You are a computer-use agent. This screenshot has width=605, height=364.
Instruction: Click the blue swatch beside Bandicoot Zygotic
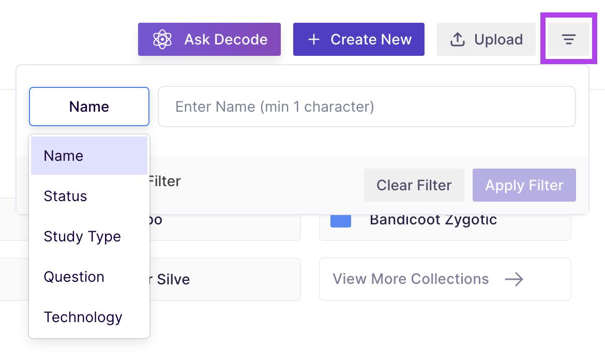coord(341,220)
